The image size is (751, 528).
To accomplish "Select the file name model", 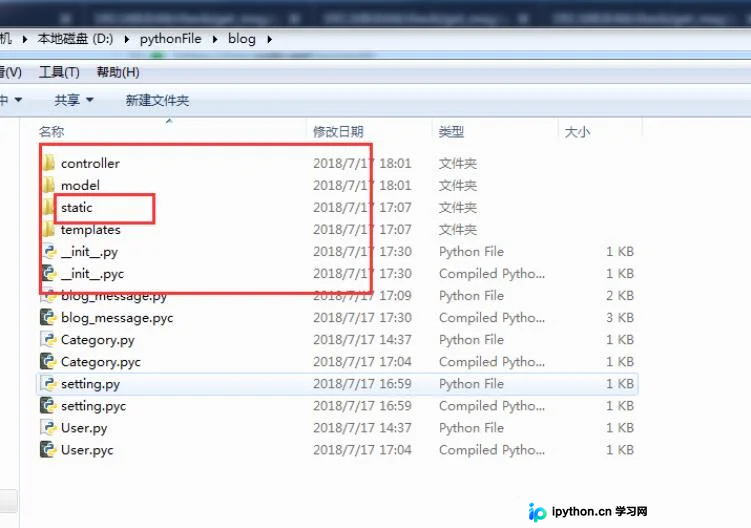I will coord(80,185).
